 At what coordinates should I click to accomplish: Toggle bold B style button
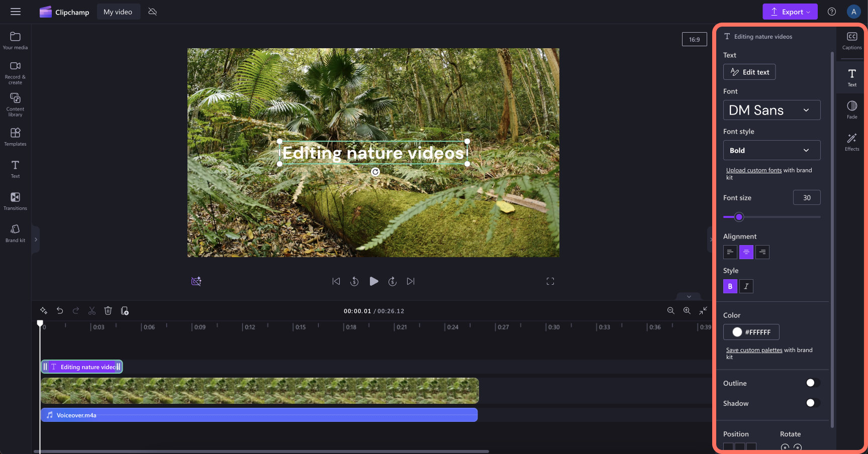[x=730, y=286]
